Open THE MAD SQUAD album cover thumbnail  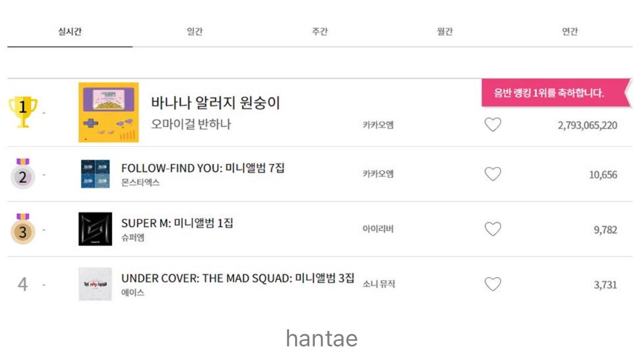click(x=95, y=284)
